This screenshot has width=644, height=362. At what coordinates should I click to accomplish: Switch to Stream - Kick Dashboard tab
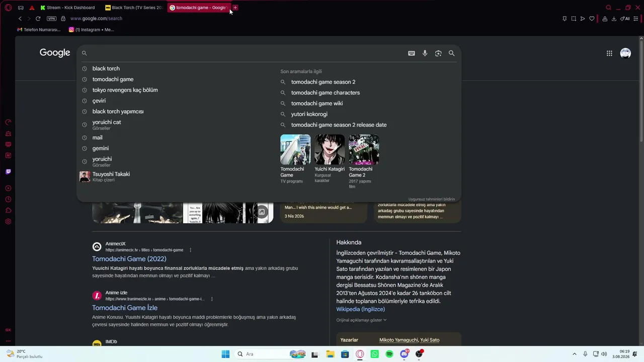tap(68, 8)
